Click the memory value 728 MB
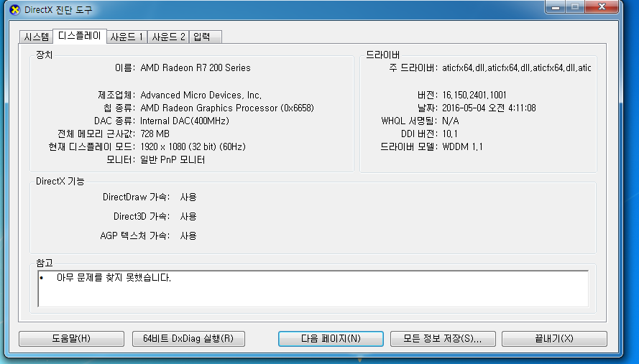Viewport: 639px width, 364px height. (x=155, y=134)
